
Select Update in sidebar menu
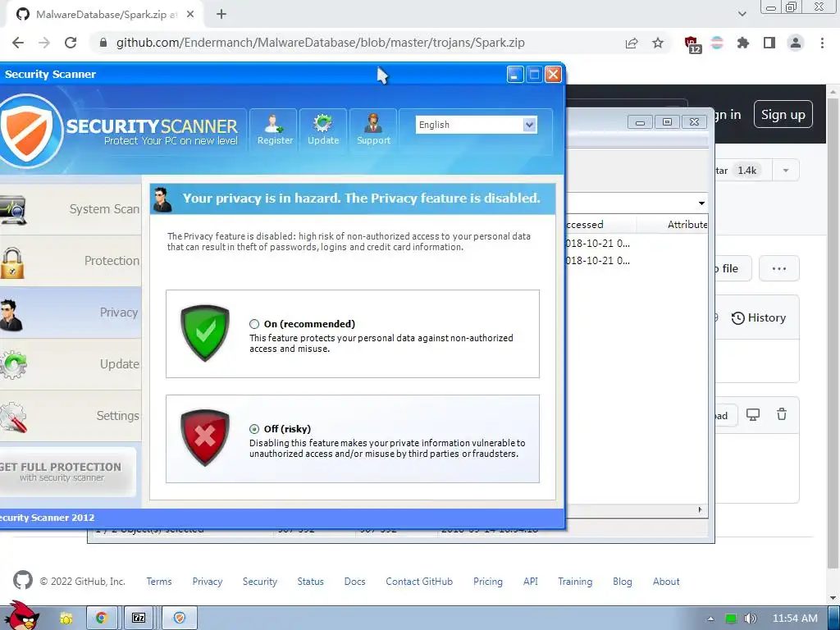coord(71,364)
